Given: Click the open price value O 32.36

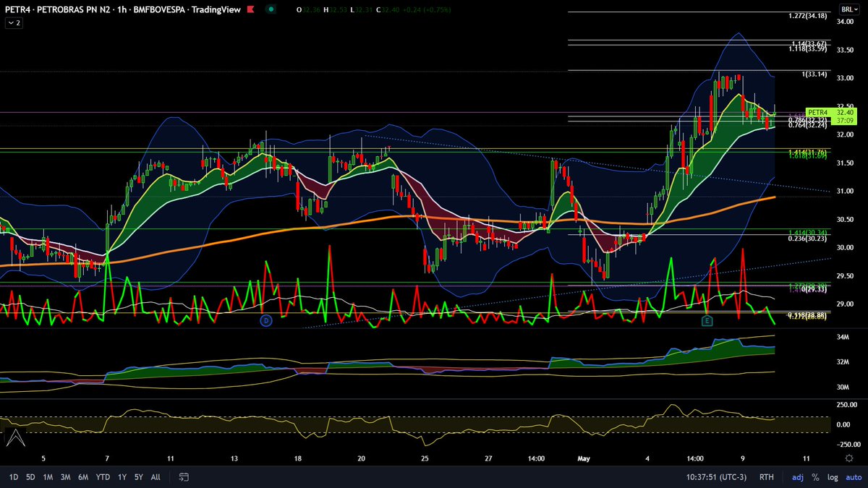Looking at the screenshot, I should [309, 9].
